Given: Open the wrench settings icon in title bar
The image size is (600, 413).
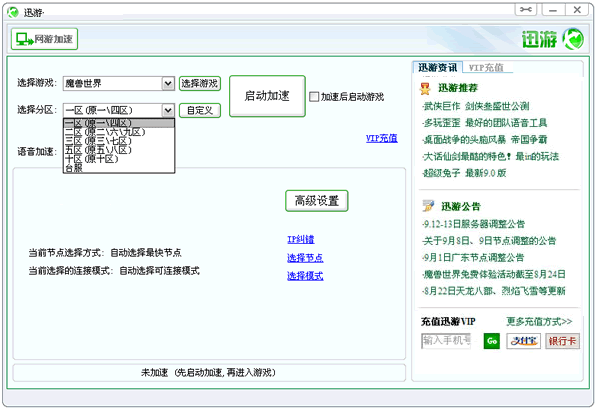Looking at the screenshot, I should click(525, 10).
